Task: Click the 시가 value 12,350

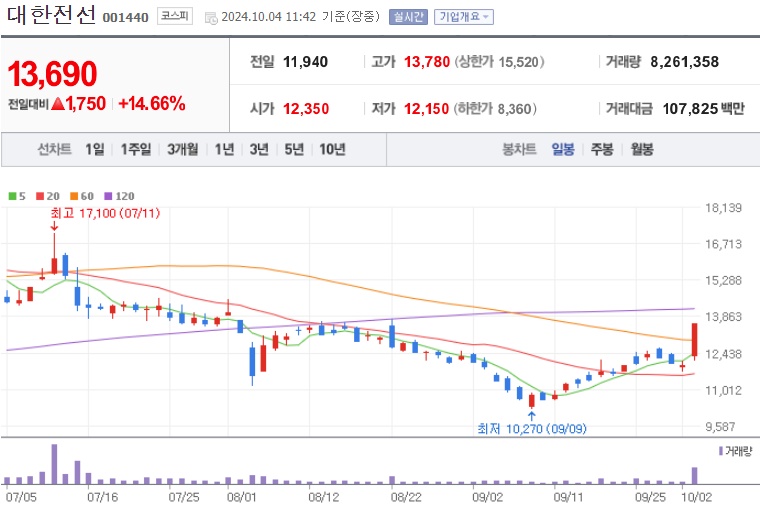Action: click(306, 109)
